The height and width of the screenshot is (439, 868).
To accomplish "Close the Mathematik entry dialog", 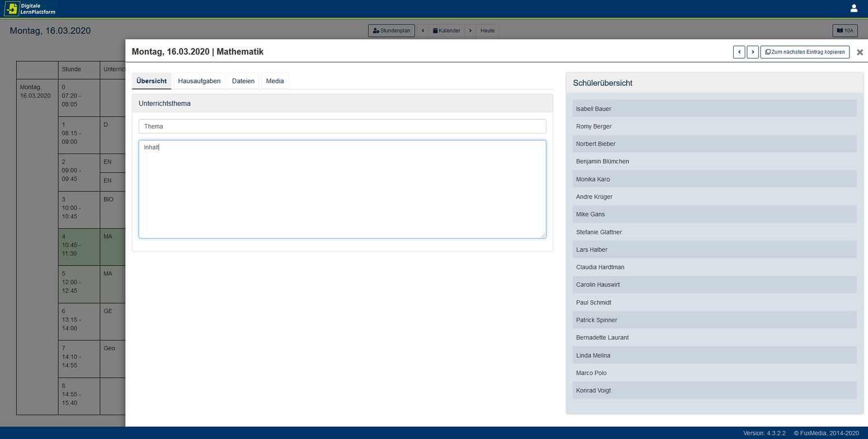I will click(860, 52).
